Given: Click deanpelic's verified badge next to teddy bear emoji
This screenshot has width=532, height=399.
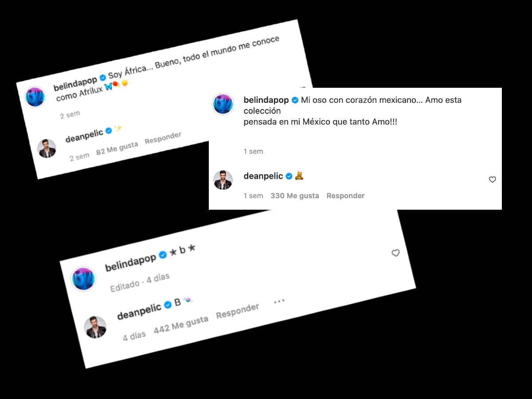Looking at the screenshot, I should (x=289, y=176).
